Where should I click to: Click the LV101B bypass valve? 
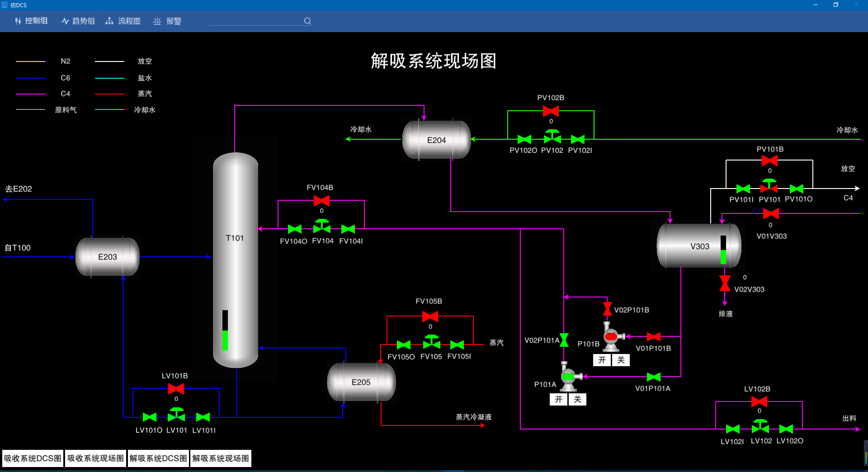(176, 389)
